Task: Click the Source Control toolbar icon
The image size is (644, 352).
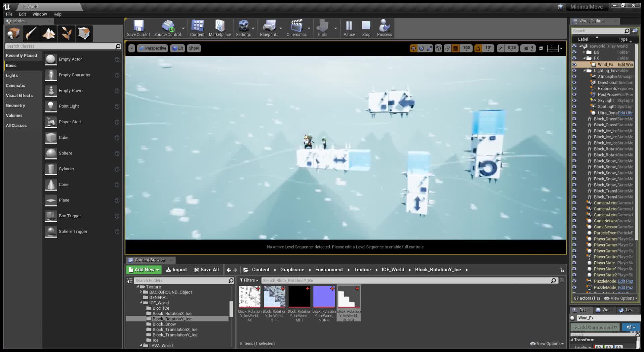Action: [167, 28]
